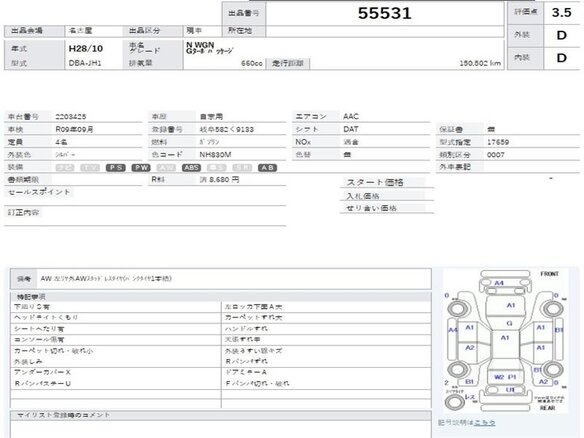Click the REAR label of car diagram
The image size is (584, 438).
(548, 408)
